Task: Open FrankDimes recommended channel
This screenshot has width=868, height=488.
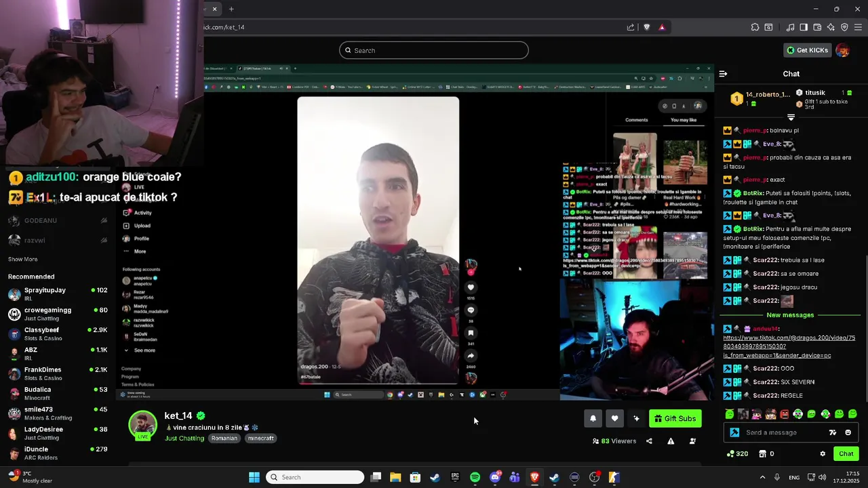Action: tap(58, 373)
